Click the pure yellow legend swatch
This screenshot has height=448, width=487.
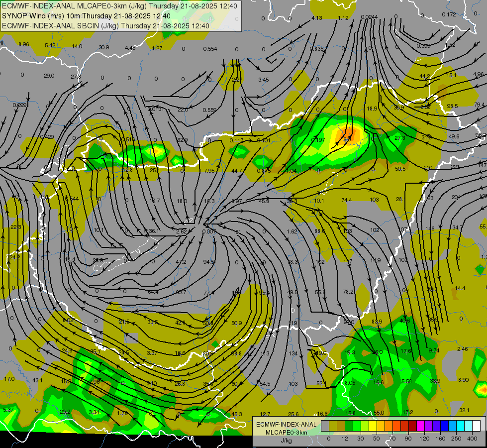click(373, 426)
